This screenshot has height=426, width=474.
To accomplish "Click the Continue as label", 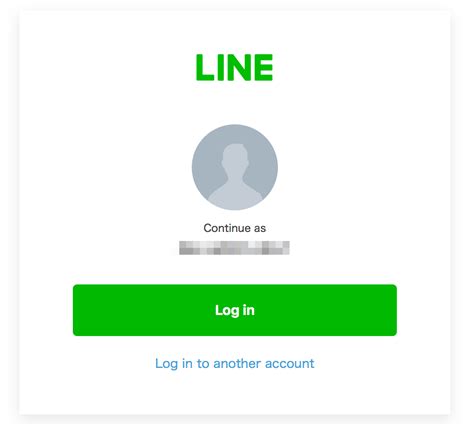I will coord(235,228).
